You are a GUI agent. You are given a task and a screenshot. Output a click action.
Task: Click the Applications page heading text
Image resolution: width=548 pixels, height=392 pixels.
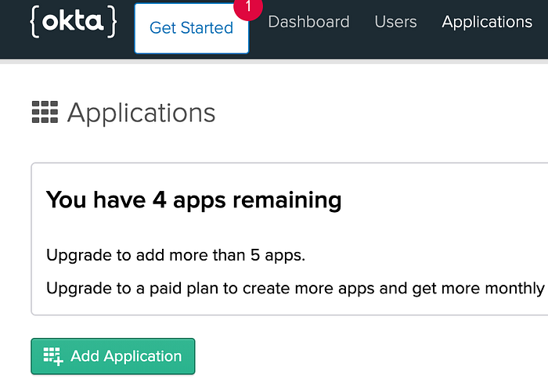[141, 113]
